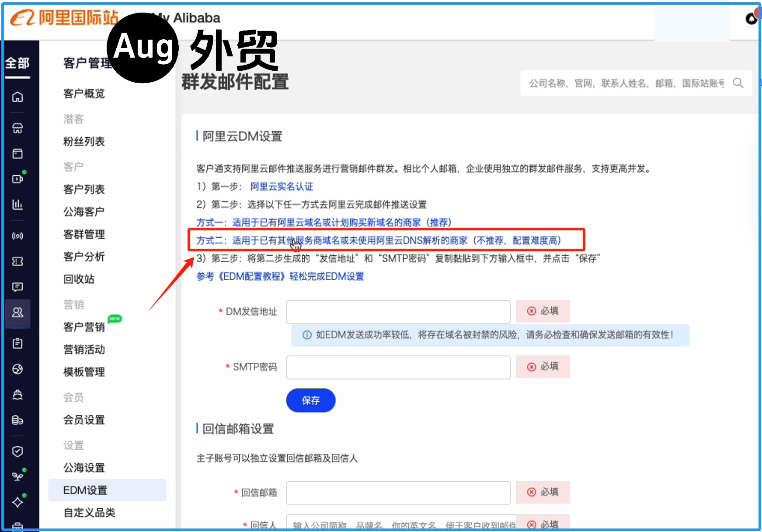This screenshot has height=532, width=762.
Task: Open 方式一 recommended domain setup link
Action: [324, 223]
